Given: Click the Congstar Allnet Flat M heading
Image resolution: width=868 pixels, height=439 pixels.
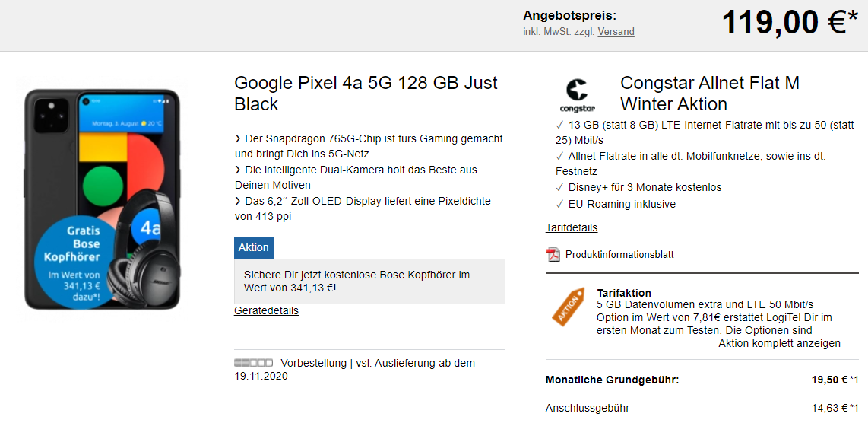Looking at the screenshot, I should point(709,94).
